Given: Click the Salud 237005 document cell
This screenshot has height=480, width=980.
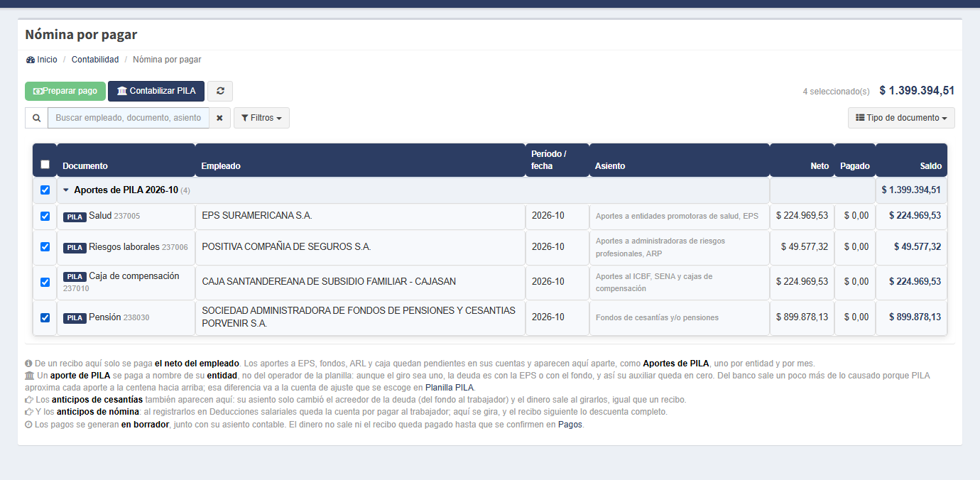Looking at the screenshot, I should [126, 216].
